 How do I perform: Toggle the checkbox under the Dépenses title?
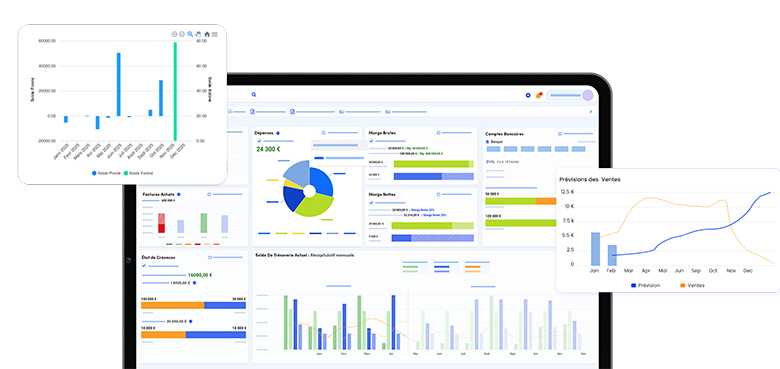259,141
